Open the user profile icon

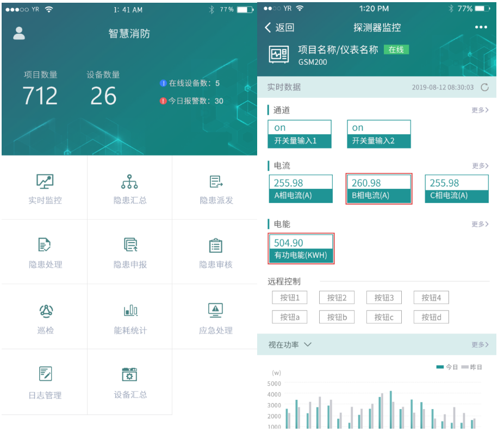click(19, 33)
